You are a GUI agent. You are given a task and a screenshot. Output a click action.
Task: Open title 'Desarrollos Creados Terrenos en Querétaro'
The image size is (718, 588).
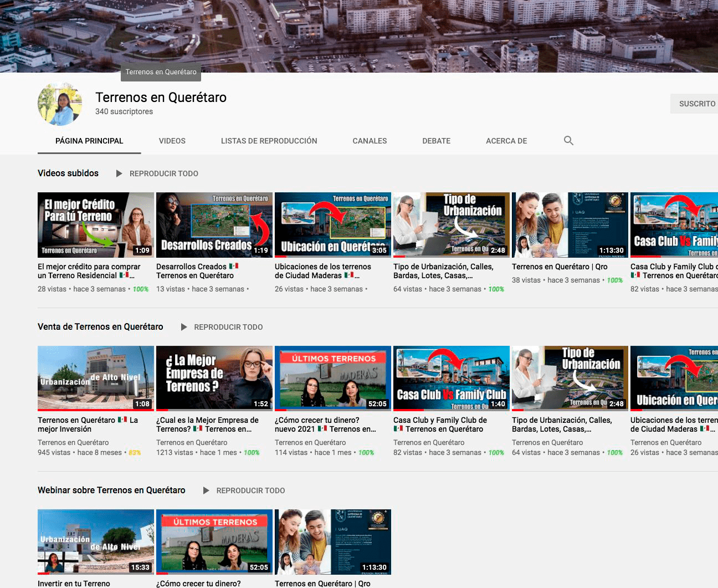tap(197, 271)
